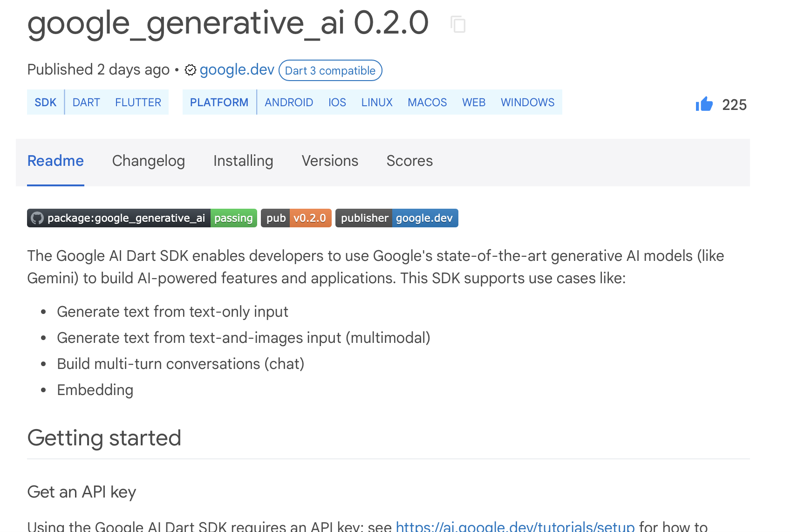Click the pub v0.2.0 badge
791x532 pixels.
[x=296, y=218]
